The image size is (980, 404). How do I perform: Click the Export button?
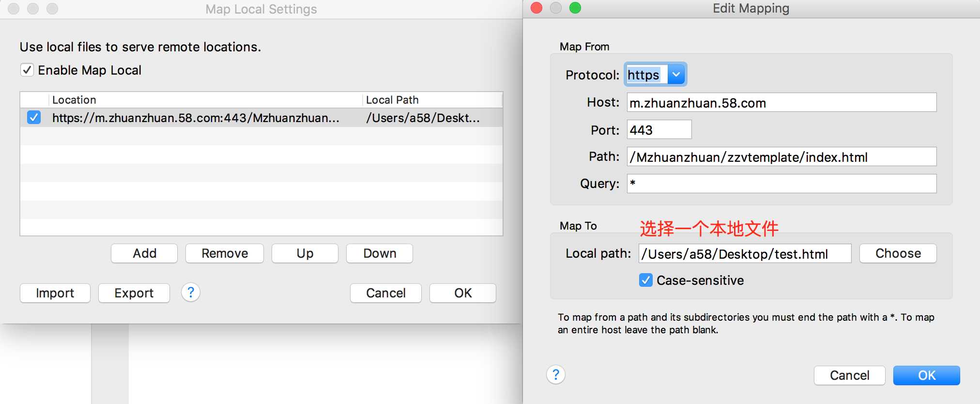(134, 293)
